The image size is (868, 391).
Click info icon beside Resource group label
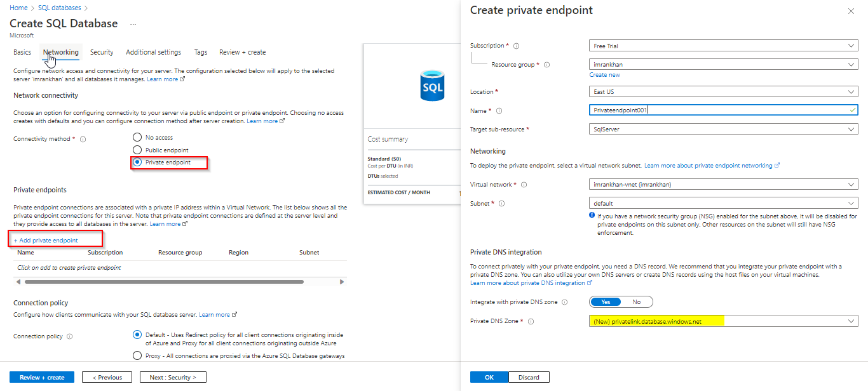pyautogui.click(x=547, y=65)
